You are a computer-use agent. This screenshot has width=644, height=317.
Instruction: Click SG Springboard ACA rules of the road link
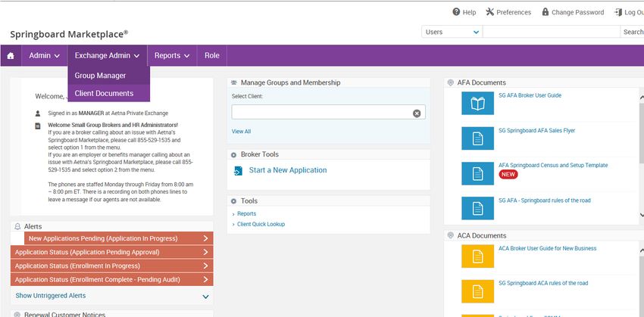tap(543, 284)
